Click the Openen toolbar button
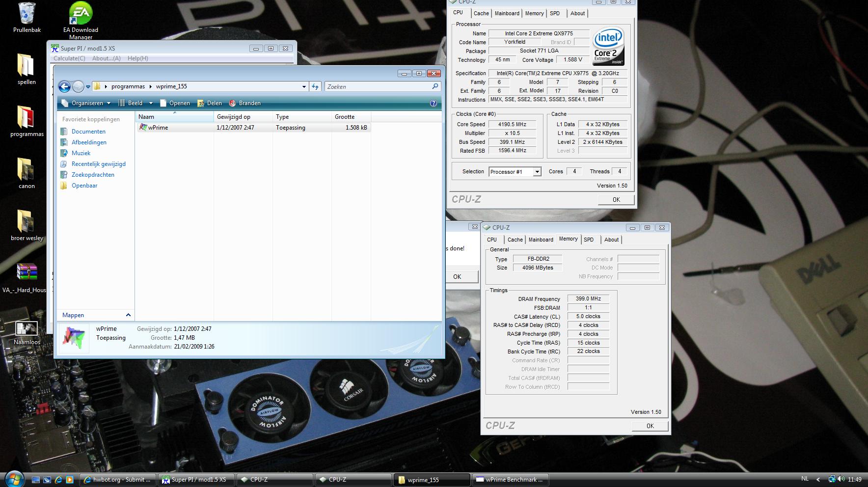 click(x=175, y=103)
